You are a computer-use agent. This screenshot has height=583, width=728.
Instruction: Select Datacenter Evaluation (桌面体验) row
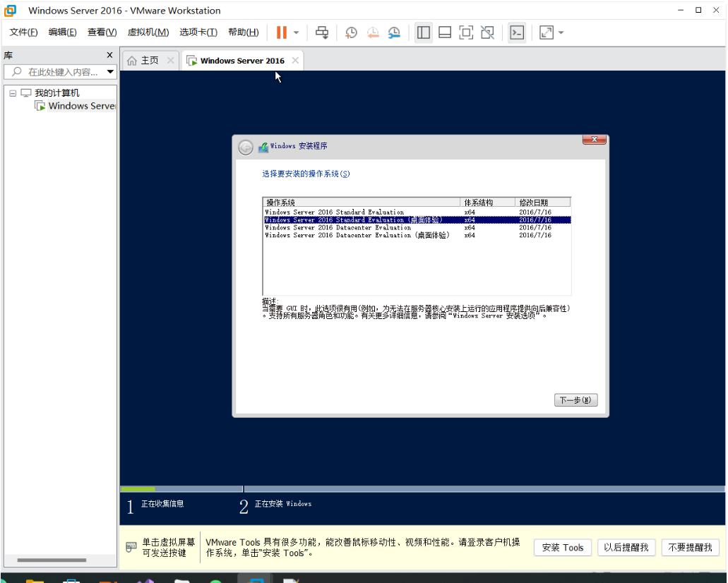coord(417,235)
